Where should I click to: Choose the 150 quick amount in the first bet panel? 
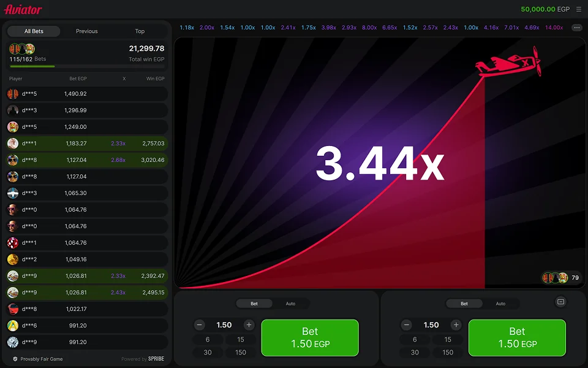[x=241, y=352]
